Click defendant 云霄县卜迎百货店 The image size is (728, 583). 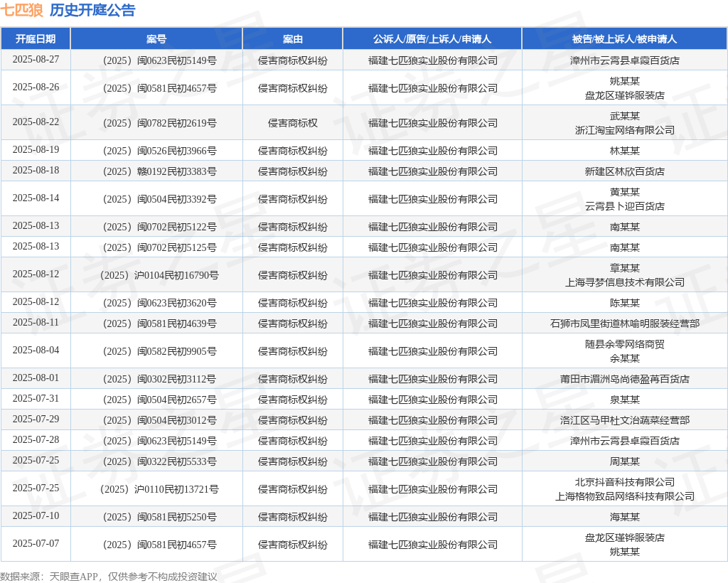624,207
